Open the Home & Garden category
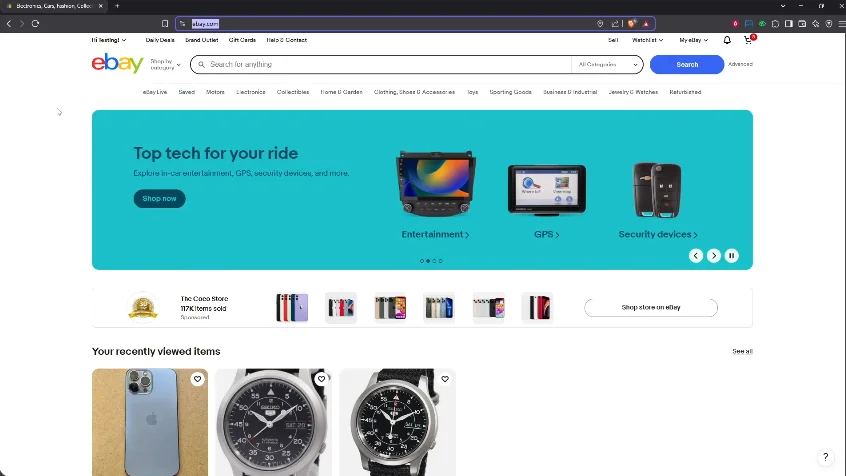 pyautogui.click(x=342, y=92)
